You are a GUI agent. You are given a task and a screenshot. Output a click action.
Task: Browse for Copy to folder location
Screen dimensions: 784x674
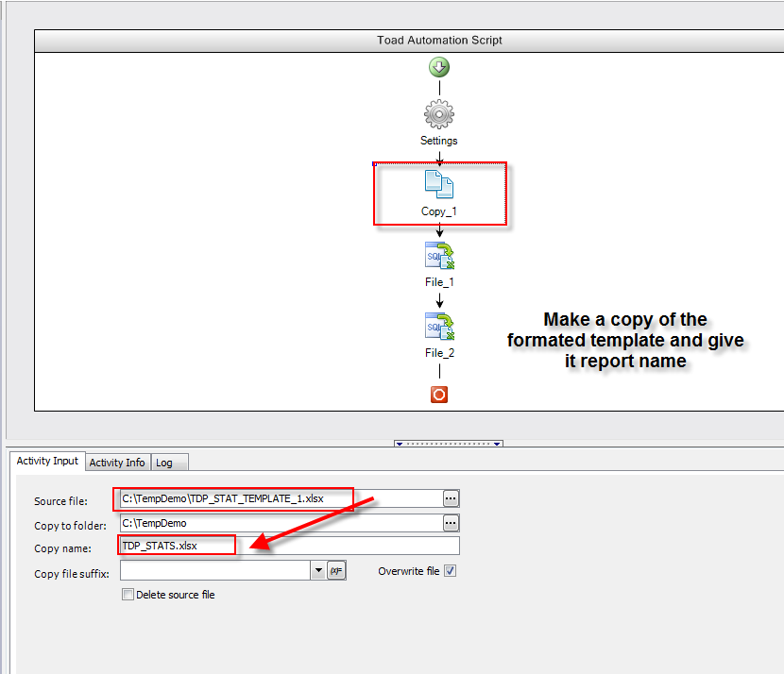(451, 523)
